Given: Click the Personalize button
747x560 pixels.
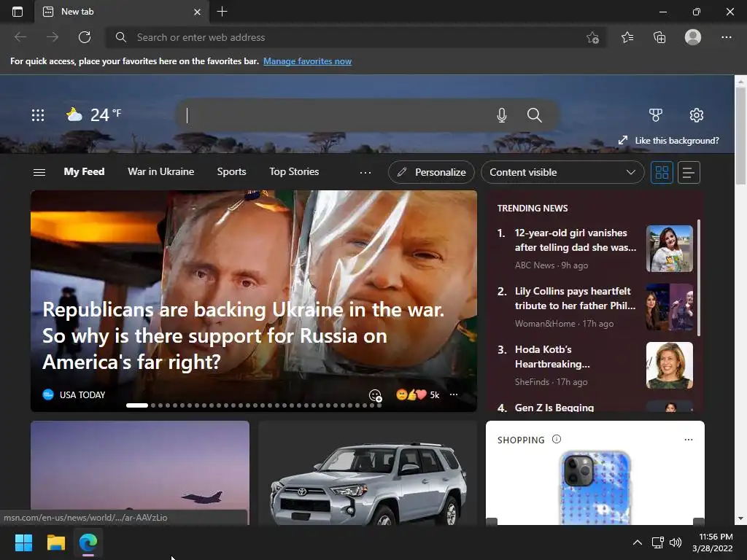Looking at the screenshot, I should (x=431, y=172).
